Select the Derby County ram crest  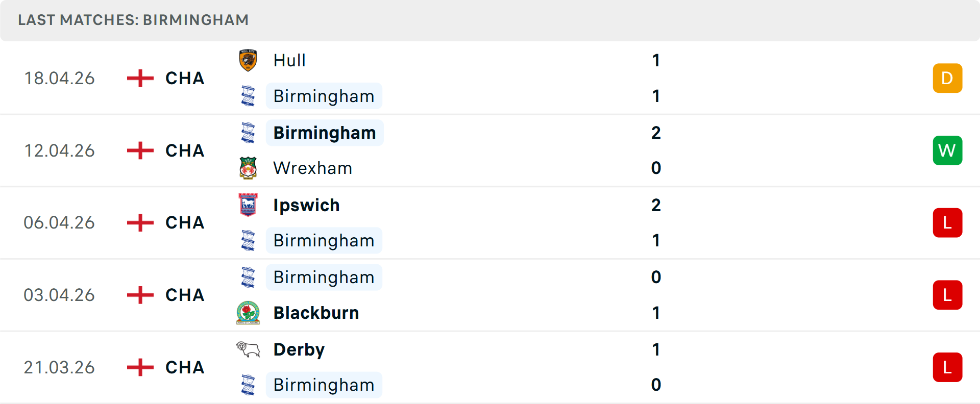tap(248, 349)
